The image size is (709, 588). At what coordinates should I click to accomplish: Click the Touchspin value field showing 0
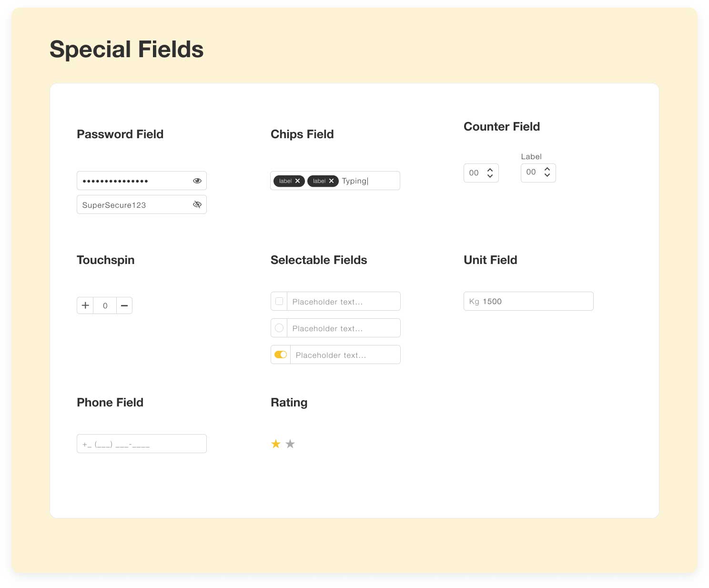click(x=105, y=305)
